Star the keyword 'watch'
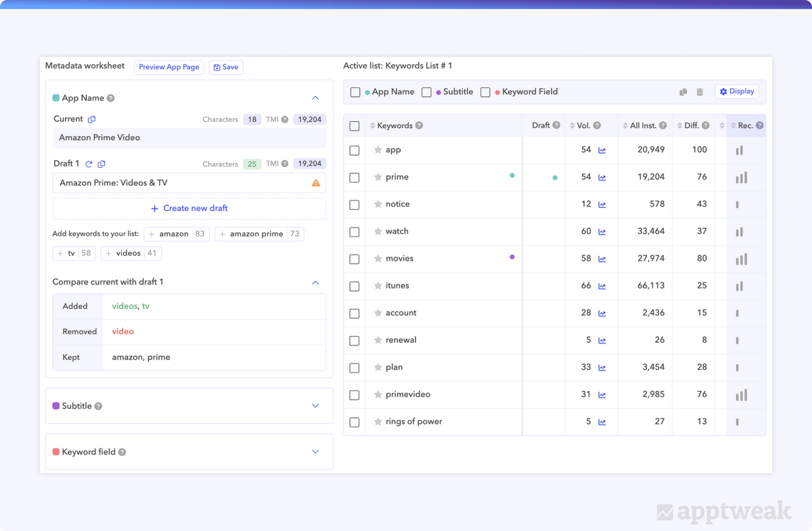The width and height of the screenshot is (812, 531). pos(378,232)
